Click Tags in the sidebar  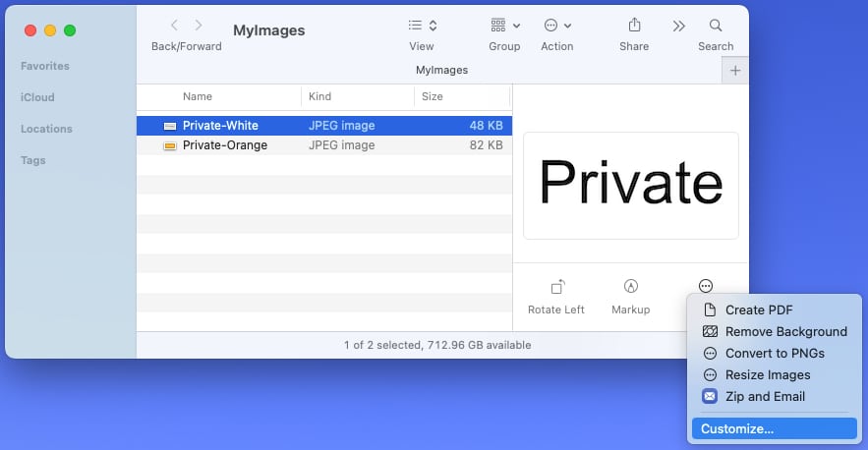click(x=33, y=160)
